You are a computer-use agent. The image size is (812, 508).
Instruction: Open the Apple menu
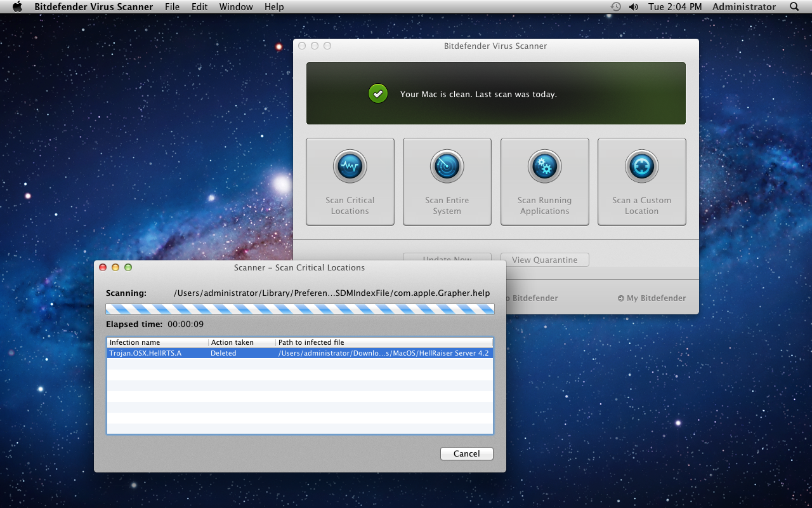point(17,7)
